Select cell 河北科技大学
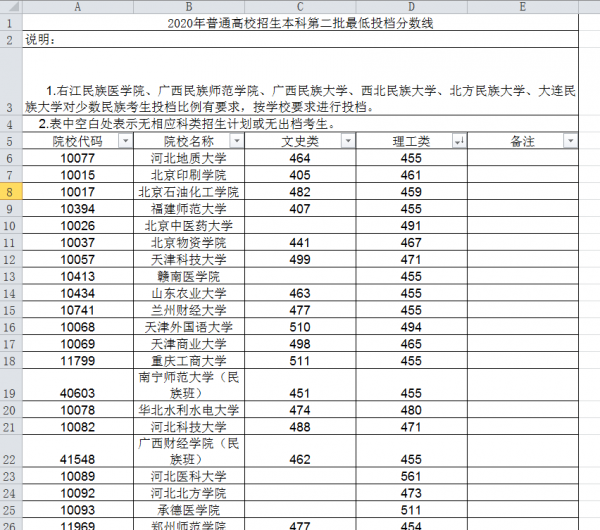Image resolution: width=600 pixels, height=530 pixels. pyautogui.click(x=189, y=427)
